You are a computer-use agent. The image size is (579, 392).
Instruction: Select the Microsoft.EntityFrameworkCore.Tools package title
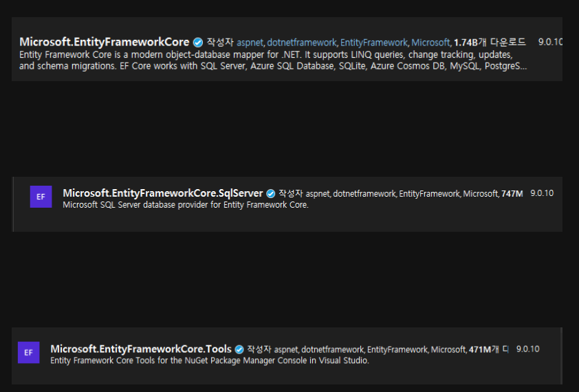[141, 349]
